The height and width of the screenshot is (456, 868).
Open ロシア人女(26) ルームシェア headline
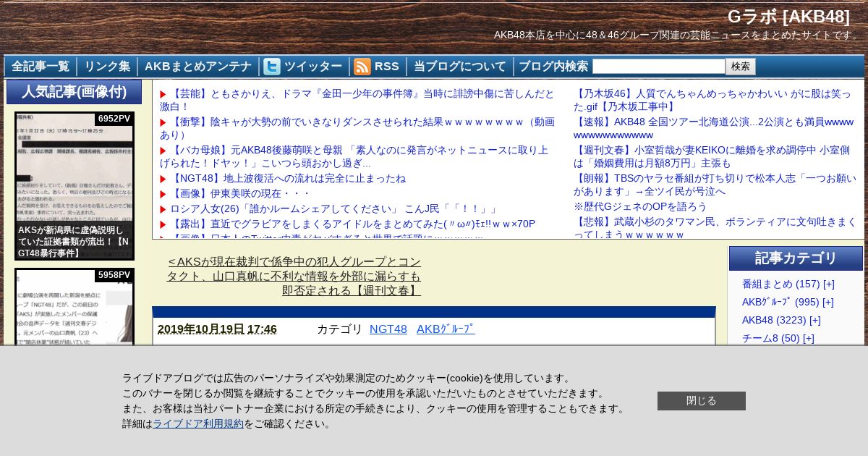[333, 209]
